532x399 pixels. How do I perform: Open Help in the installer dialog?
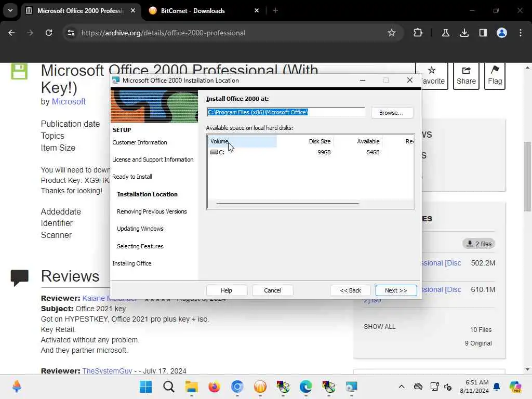point(227,290)
